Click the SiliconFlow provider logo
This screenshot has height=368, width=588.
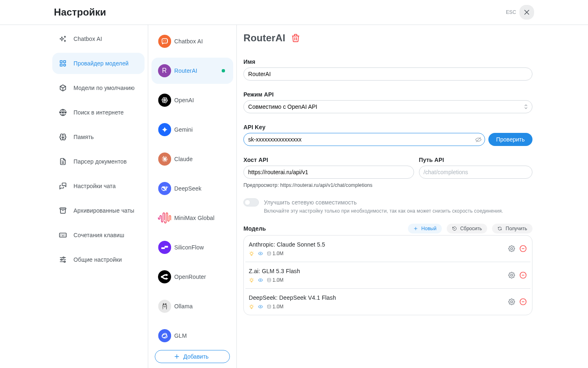[x=165, y=247]
